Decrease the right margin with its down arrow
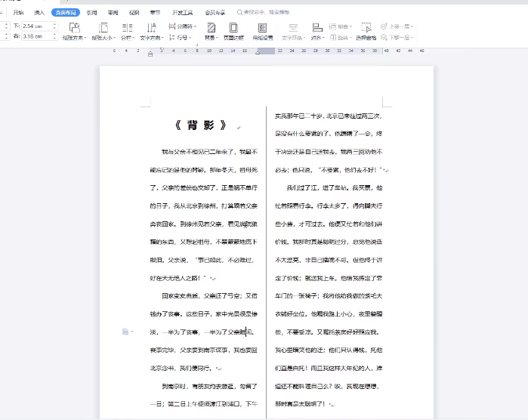The image size is (528, 420). 55,39
